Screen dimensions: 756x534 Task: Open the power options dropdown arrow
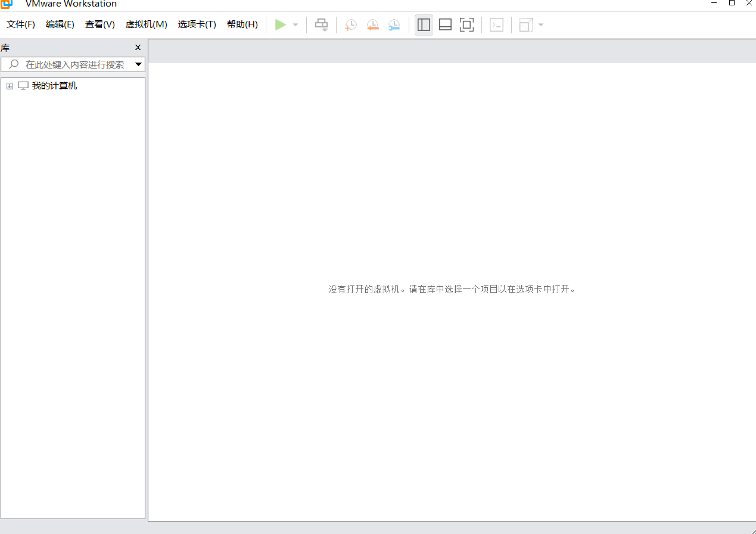tap(295, 25)
